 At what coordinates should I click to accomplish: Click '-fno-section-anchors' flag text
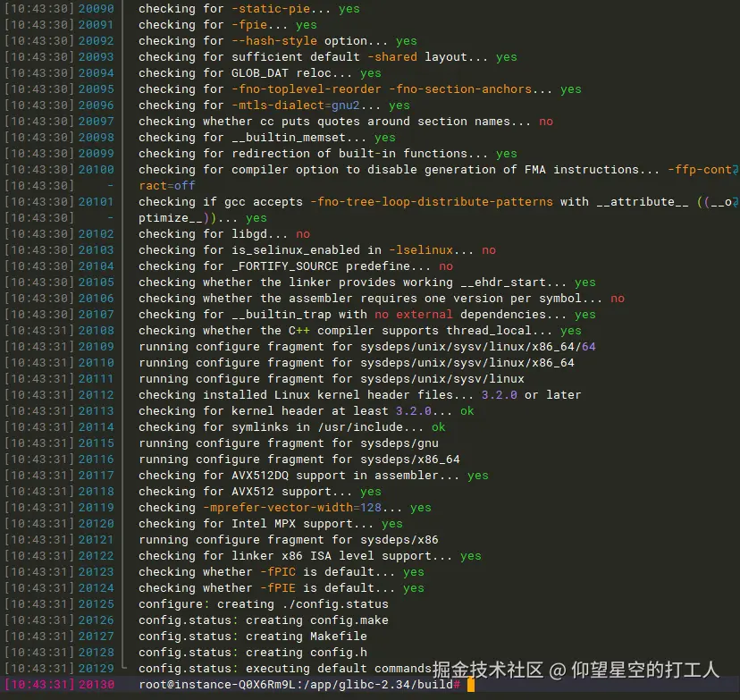point(460,89)
